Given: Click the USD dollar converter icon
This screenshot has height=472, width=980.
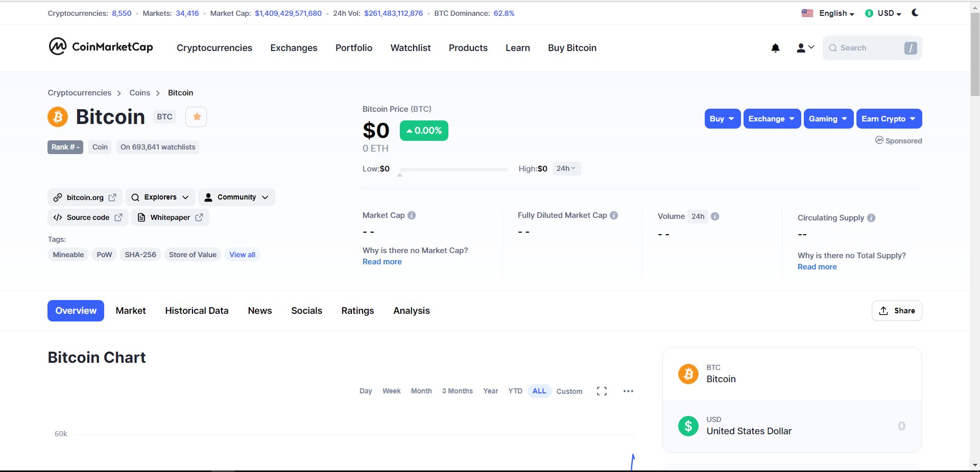Looking at the screenshot, I should 688,426.
